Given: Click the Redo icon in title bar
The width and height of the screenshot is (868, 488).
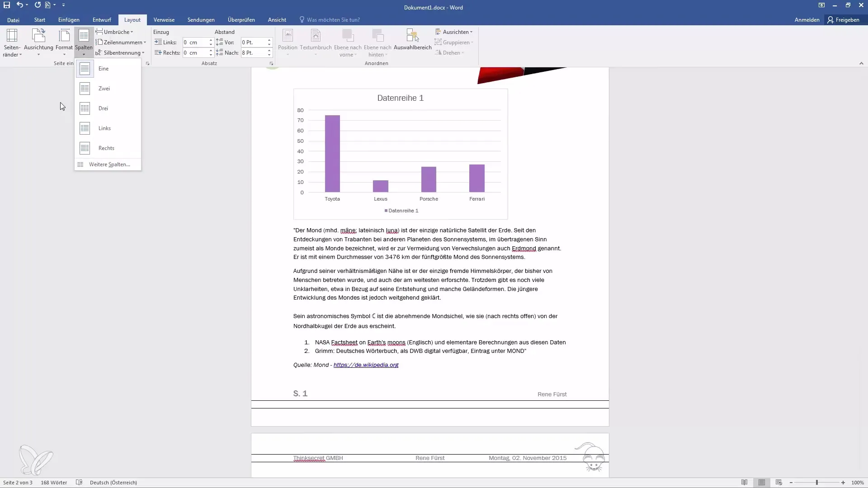Looking at the screenshot, I should (38, 5).
